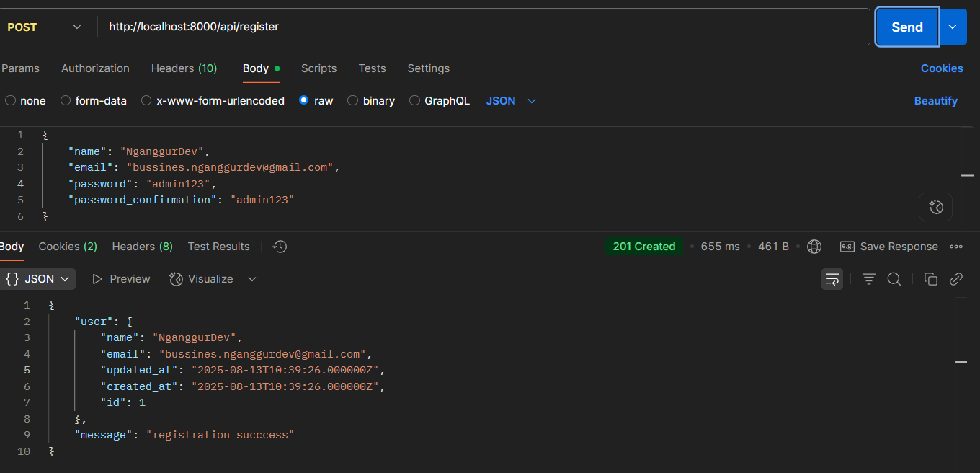Screen dimensions: 980x473
Task: Click the request editor scrollbar marker
Action: pos(967,175)
